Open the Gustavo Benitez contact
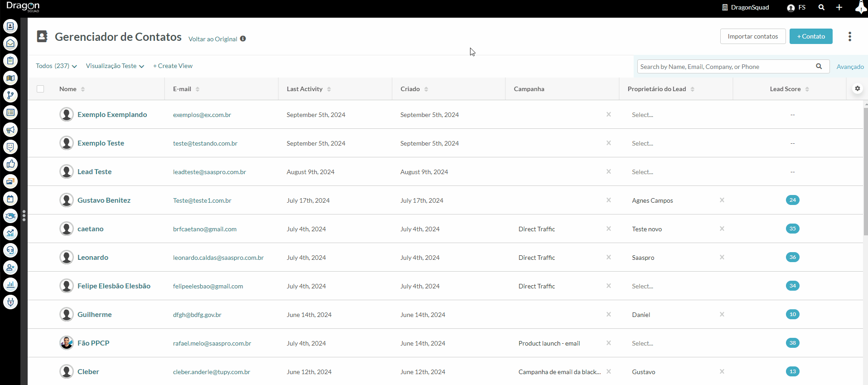Viewport: 868px width, 385px height. pos(104,200)
